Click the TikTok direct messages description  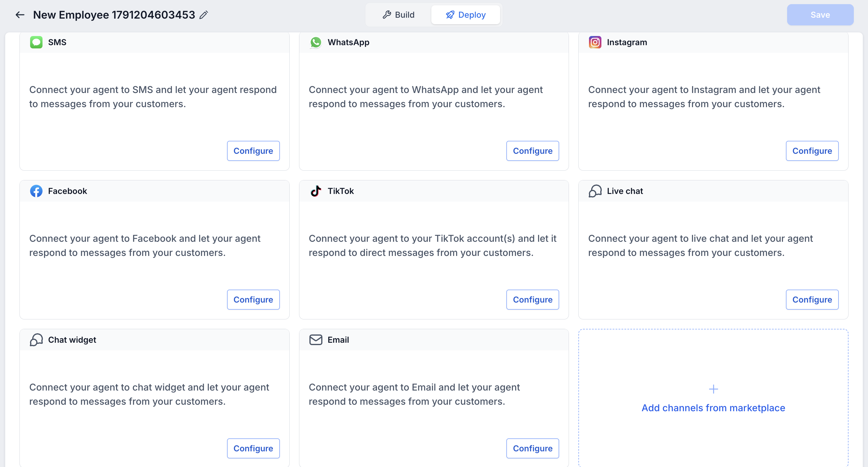tap(433, 246)
